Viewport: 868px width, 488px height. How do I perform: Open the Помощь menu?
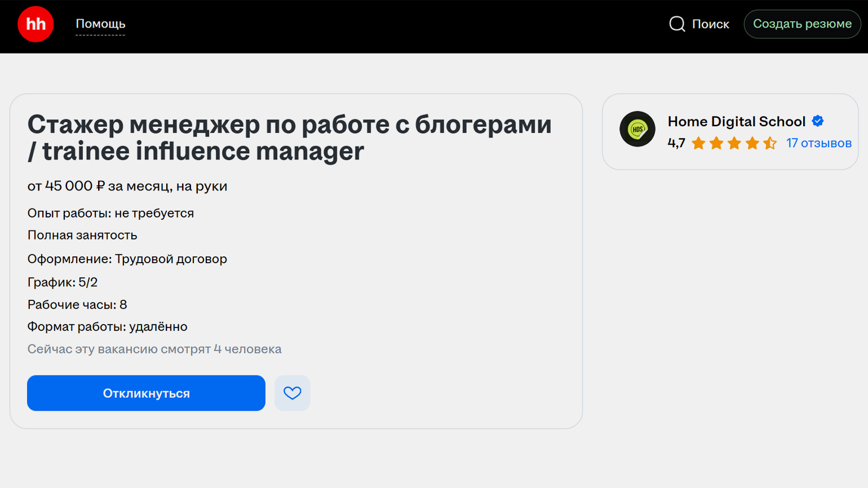100,24
